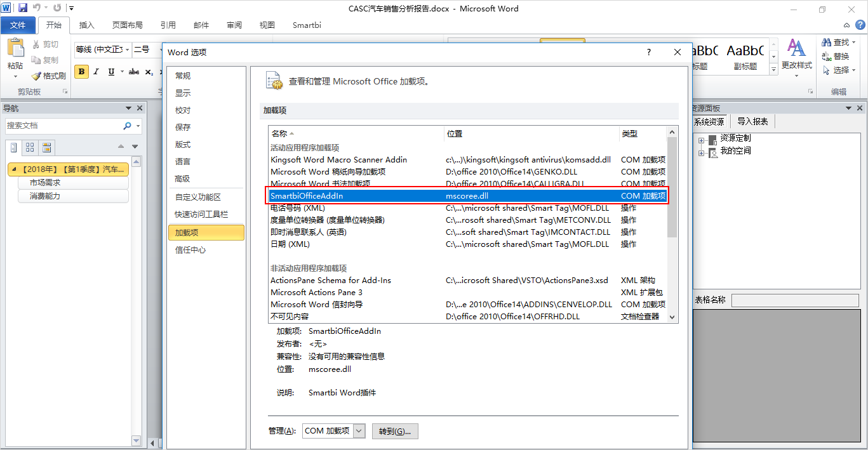Switch to the 导入报表 tab in resource panel
This screenshot has width=868, height=450.
point(752,122)
